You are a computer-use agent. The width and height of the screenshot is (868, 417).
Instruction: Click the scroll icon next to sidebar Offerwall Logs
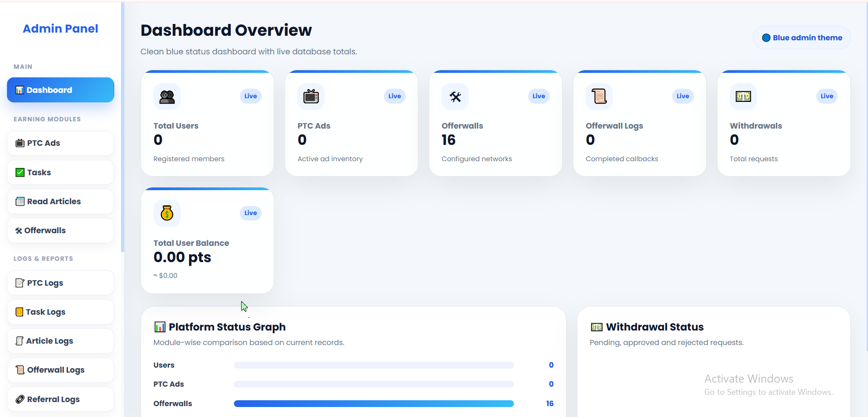[20, 370]
